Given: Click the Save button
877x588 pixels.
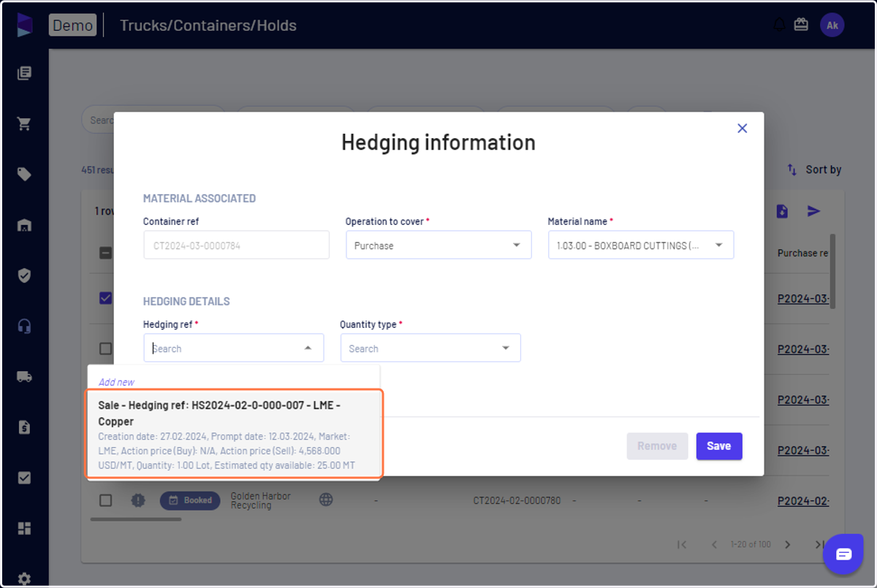Looking at the screenshot, I should 719,446.
